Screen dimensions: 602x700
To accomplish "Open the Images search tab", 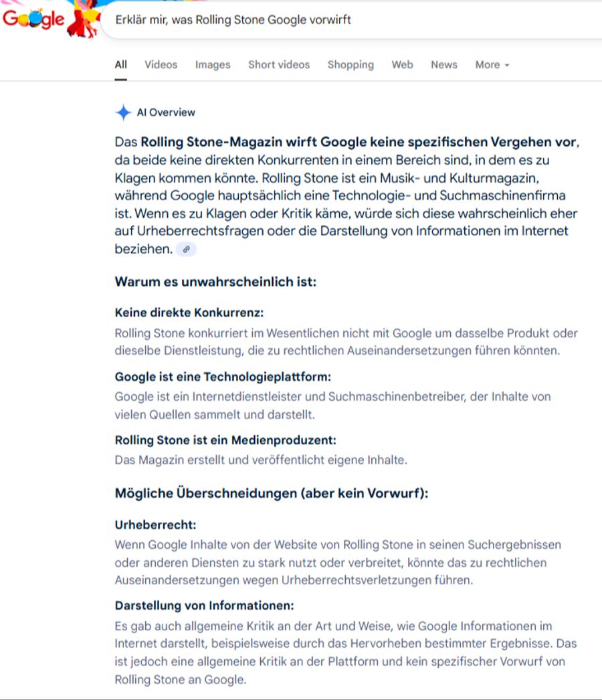I will [x=212, y=64].
